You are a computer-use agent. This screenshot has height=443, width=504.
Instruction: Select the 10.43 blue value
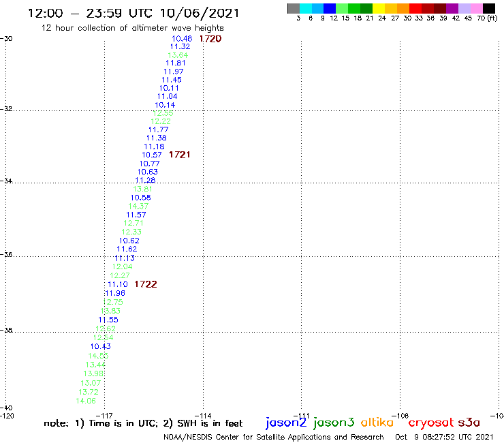coord(101,347)
